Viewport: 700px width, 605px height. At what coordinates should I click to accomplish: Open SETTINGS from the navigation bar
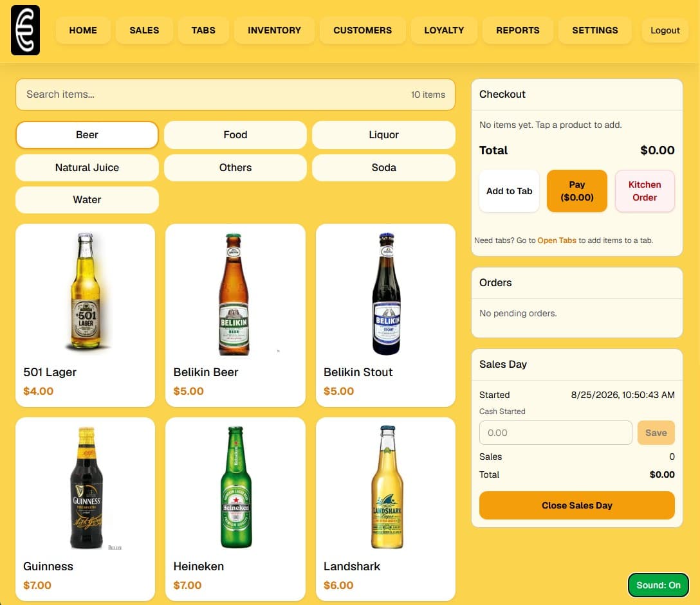pos(595,30)
